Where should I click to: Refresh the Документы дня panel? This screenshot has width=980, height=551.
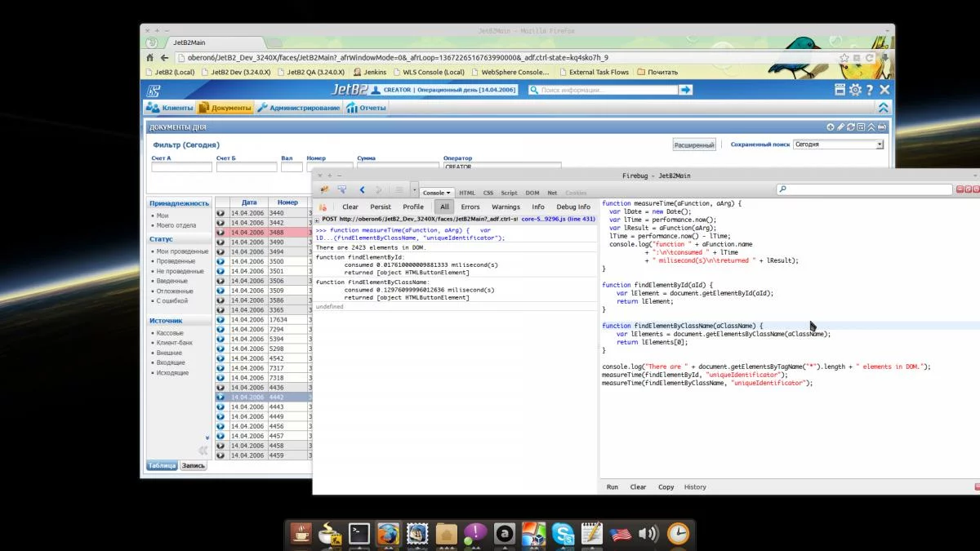click(851, 127)
